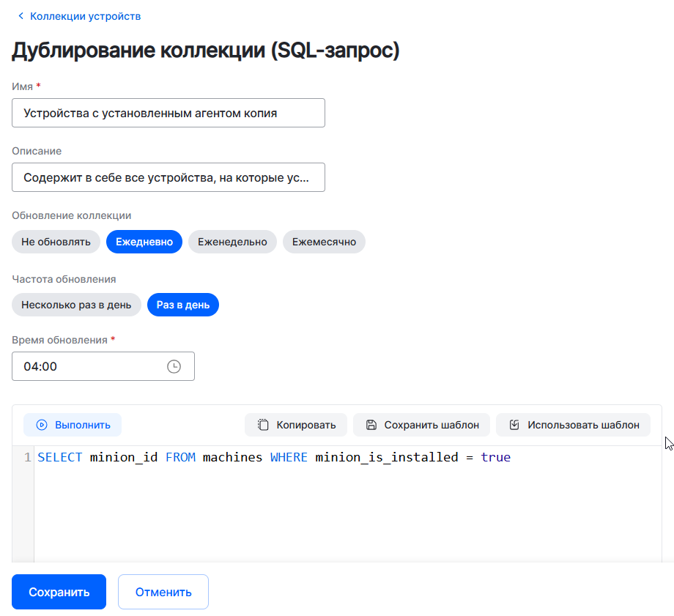Pick Несколько раз в день frequency
This screenshot has width=674, height=616.
[x=76, y=305]
